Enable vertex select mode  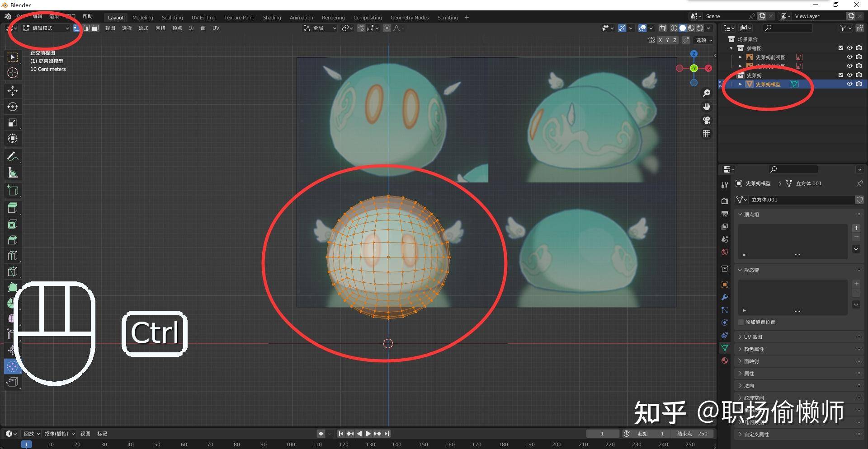[x=77, y=28]
